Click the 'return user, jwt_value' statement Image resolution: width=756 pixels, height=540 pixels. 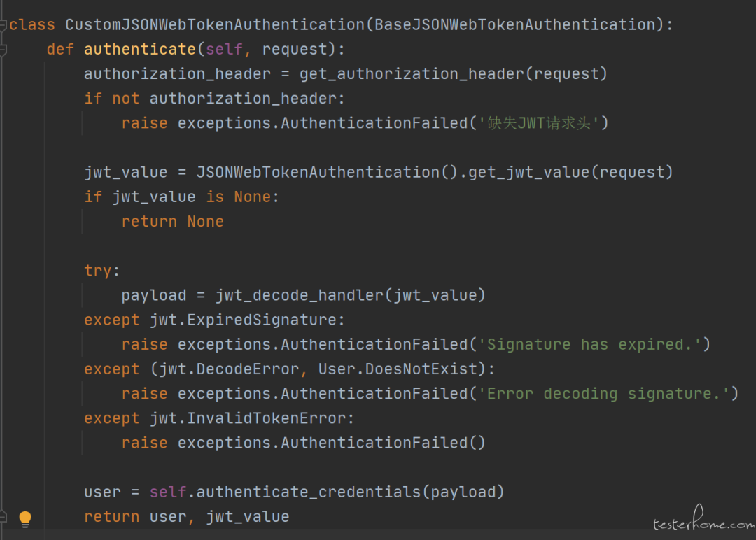point(187,516)
